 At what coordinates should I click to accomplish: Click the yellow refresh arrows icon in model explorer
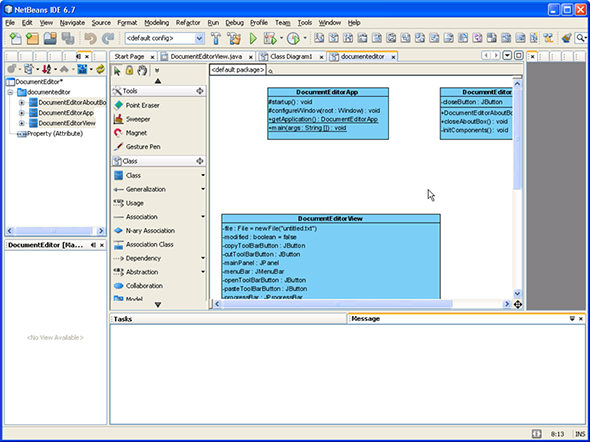(100, 69)
